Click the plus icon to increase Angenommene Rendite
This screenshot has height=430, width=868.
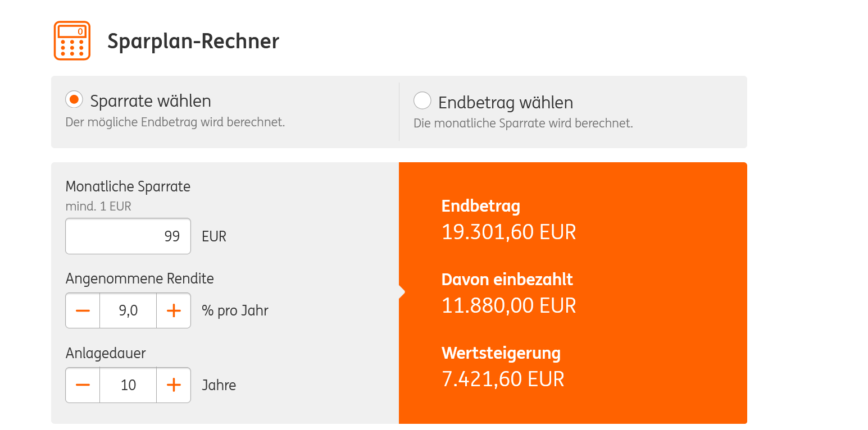coord(173,310)
